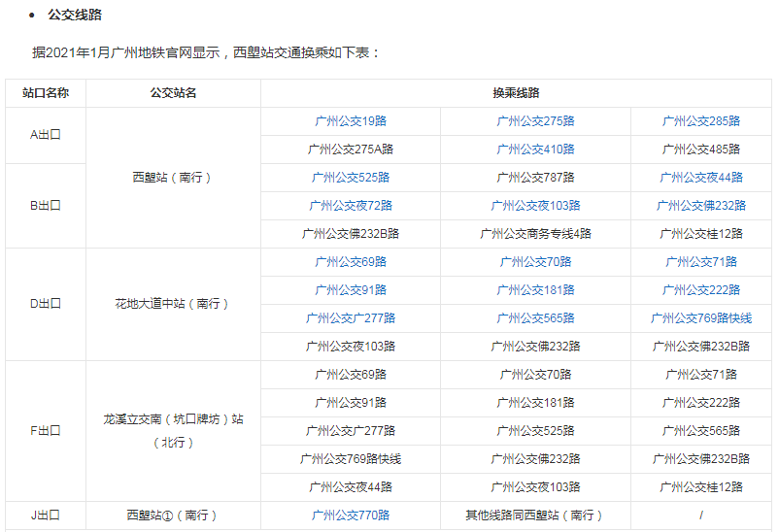The height and width of the screenshot is (532, 779).
Task: Open the blue 广州公交222路 link
Action: [700, 290]
